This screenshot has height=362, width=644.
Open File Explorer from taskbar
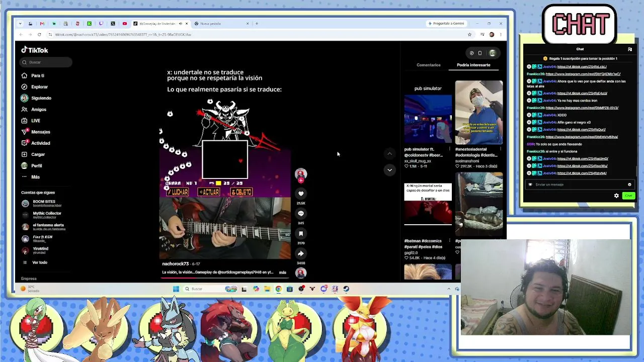267,289
